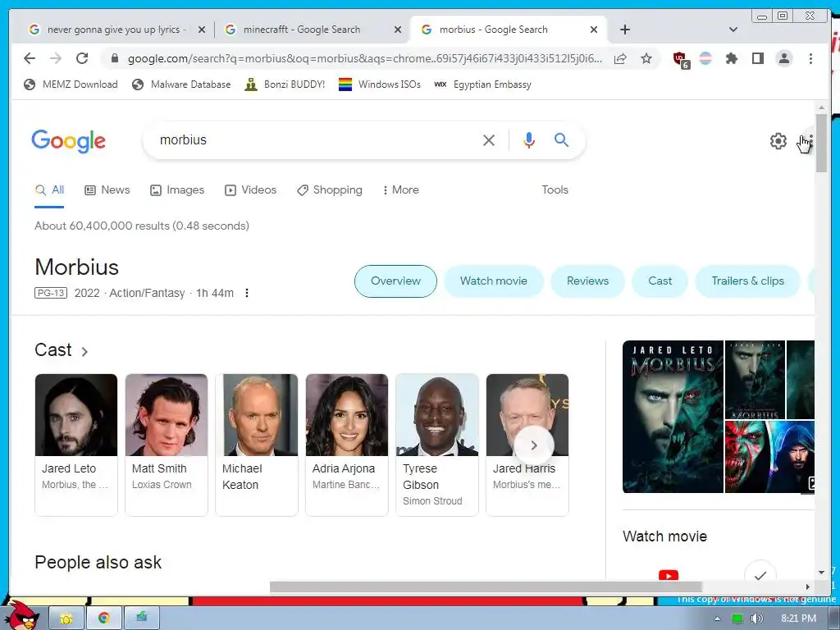Screen dimensions: 840x630
Task: Open Google search settings gear
Action: 778,141
